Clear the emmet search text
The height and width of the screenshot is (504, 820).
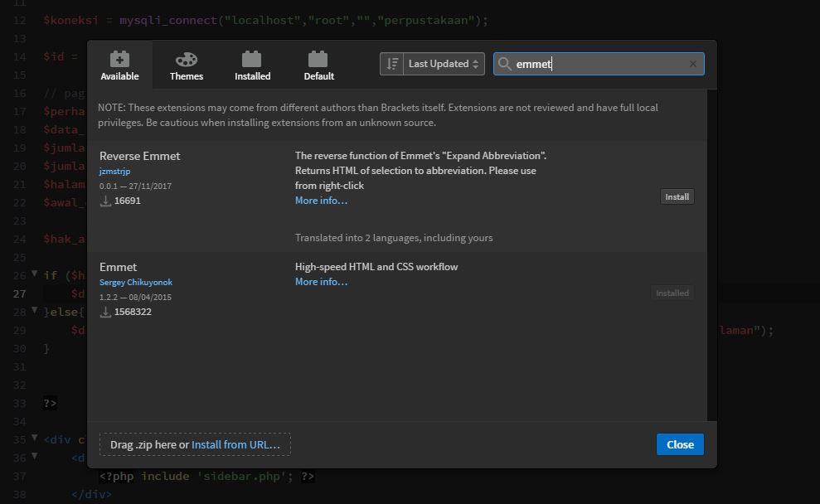693,64
